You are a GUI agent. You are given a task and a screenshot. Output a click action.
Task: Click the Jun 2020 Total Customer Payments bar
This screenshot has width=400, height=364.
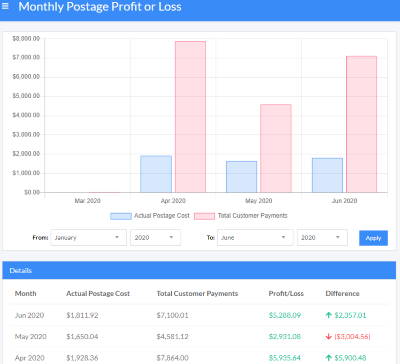362,124
